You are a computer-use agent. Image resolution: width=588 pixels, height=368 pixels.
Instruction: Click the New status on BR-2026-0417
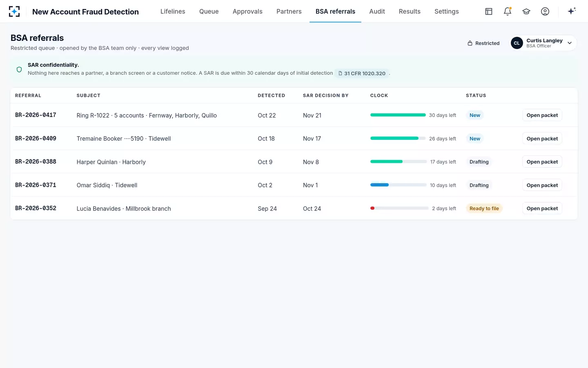pyautogui.click(x=474, y=115)
